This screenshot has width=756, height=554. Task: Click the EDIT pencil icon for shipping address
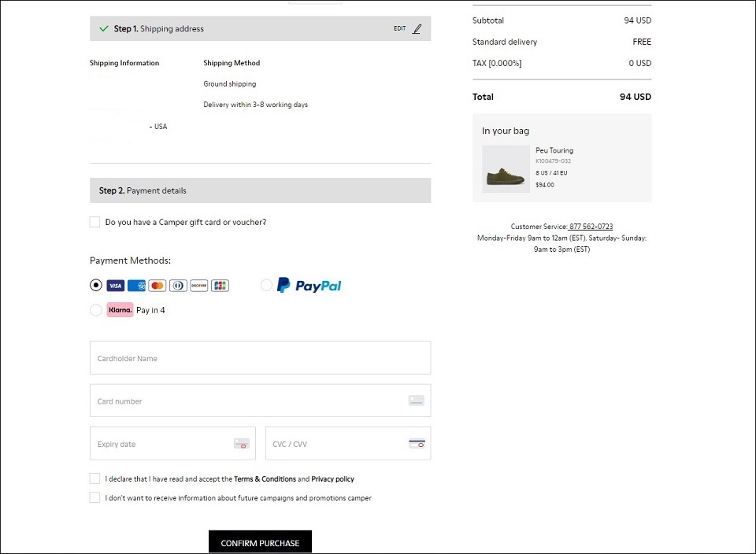417,29
